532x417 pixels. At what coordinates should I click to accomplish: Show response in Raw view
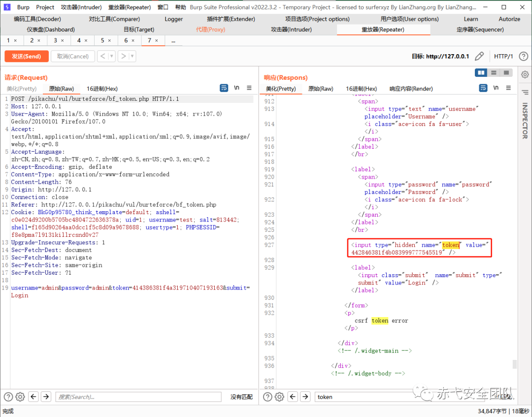(x=321, y=89)
